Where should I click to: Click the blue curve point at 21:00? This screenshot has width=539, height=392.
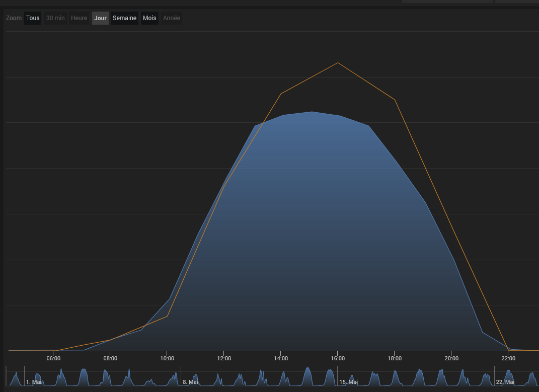pos(482,332)
